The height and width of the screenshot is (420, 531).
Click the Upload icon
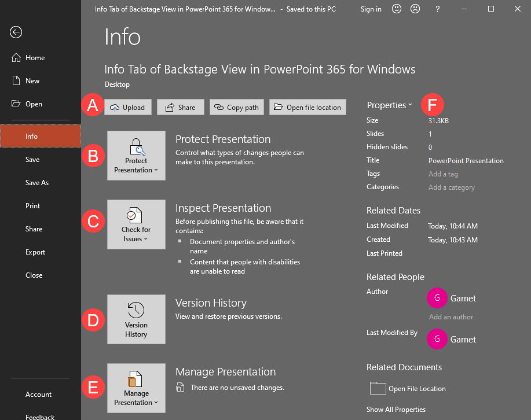click(x=115, y=106)
